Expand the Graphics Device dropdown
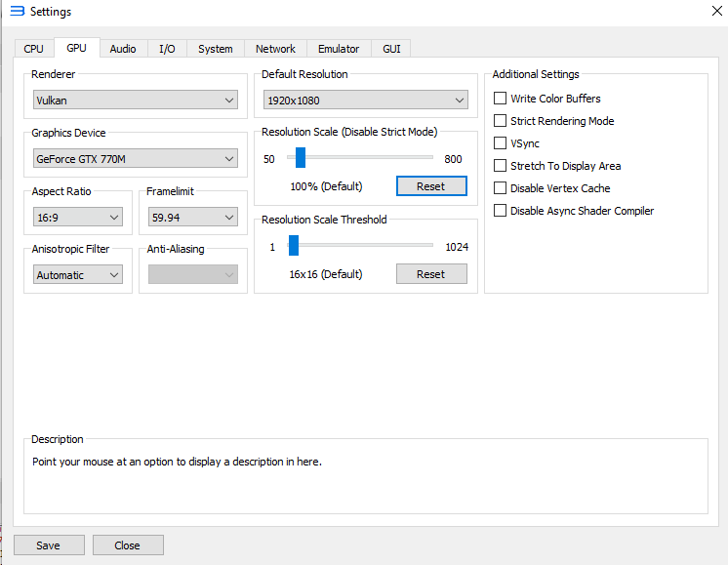This screenshot has height=565, width=728. 135,159
